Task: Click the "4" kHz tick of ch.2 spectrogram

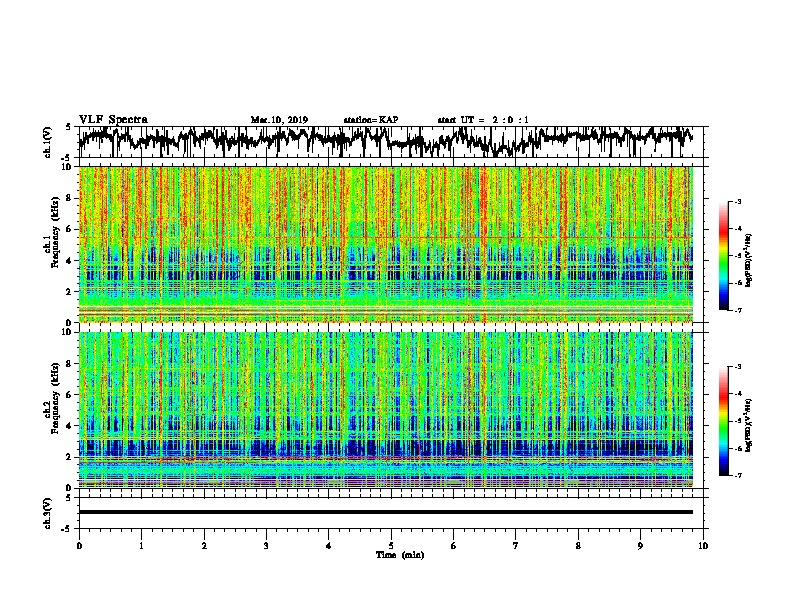Action: click(x=70, y=425)
